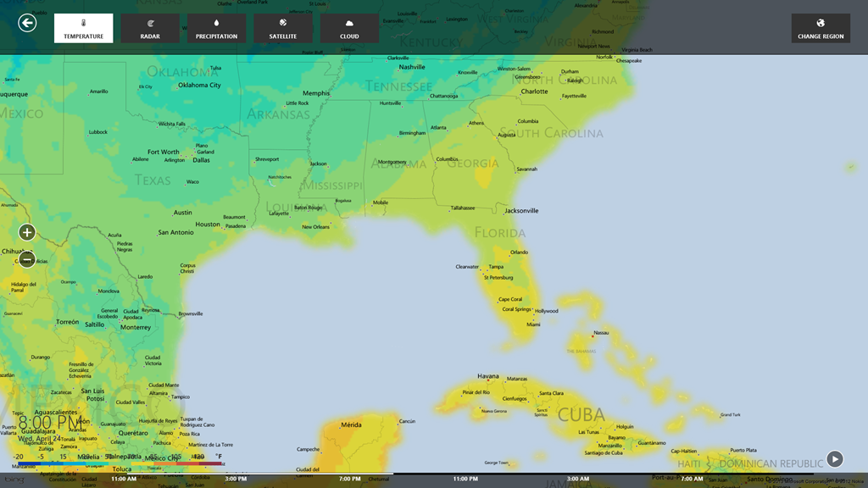Skip to 11:00 PM on the timeline
This screenshot has height=488, width=868.
465,479
